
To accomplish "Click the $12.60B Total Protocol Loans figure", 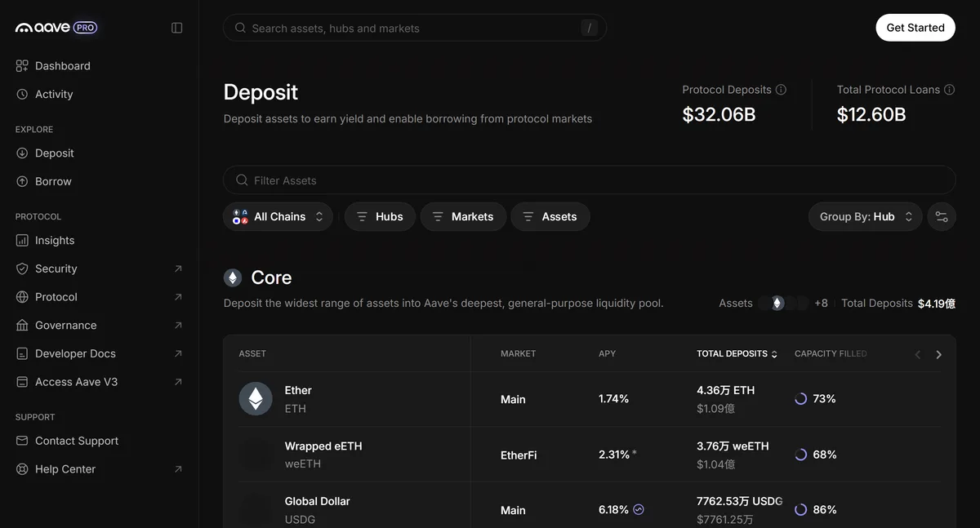I will [x=871, y=114].
